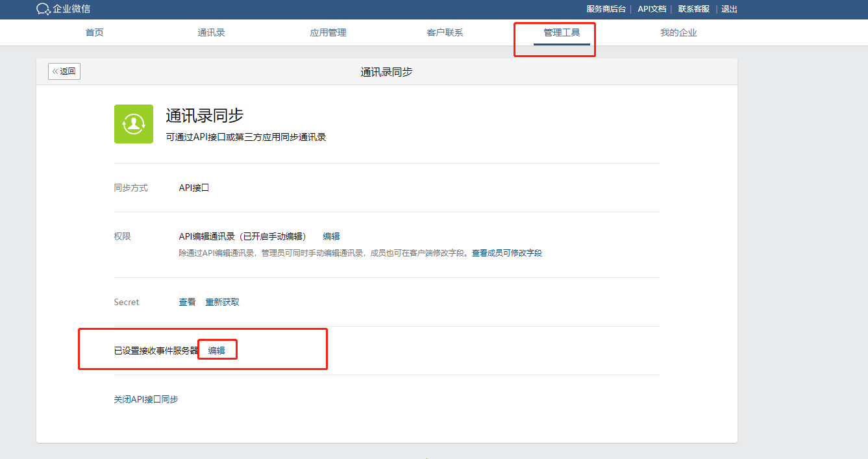The height and width of the screenshot is (459, 868).
Task: Click the green 通讯录同步 app icon
Action: (134, 124)
